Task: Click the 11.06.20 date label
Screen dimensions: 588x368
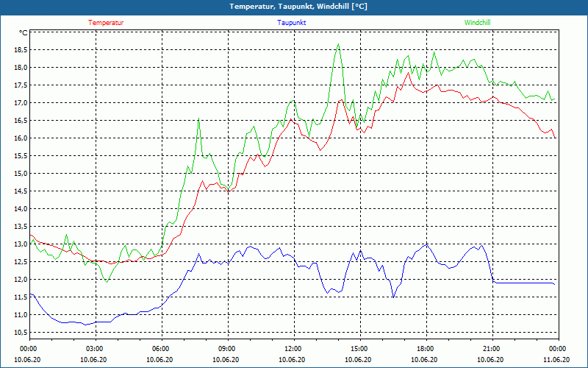Action: pos(557,359)
